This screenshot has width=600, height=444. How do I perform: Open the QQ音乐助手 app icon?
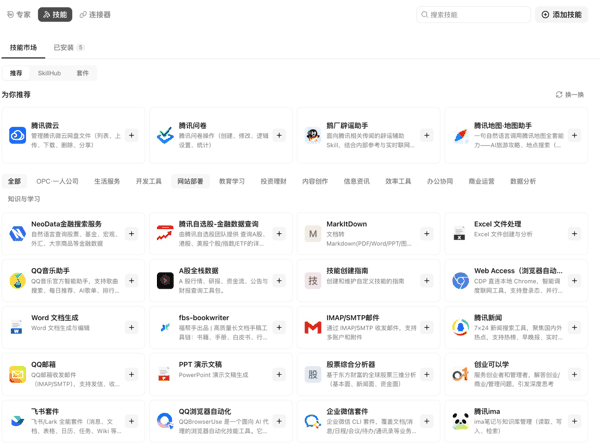17,281
